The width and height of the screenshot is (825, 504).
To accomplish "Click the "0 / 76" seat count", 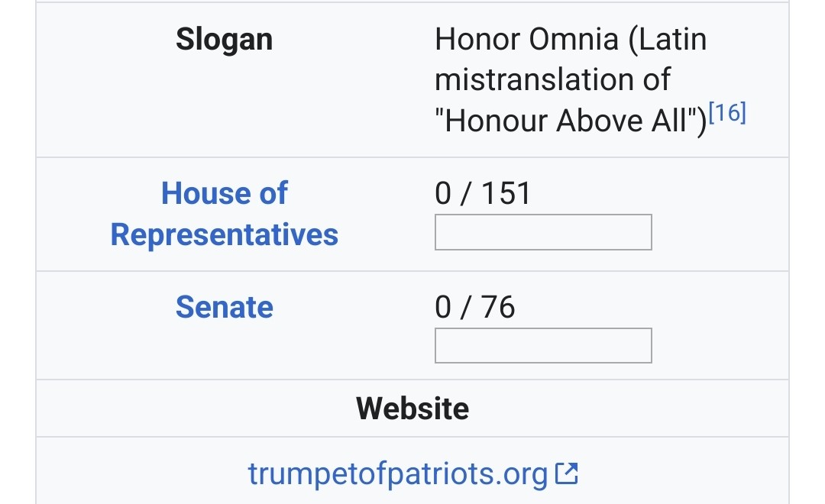I will [474, 307].
